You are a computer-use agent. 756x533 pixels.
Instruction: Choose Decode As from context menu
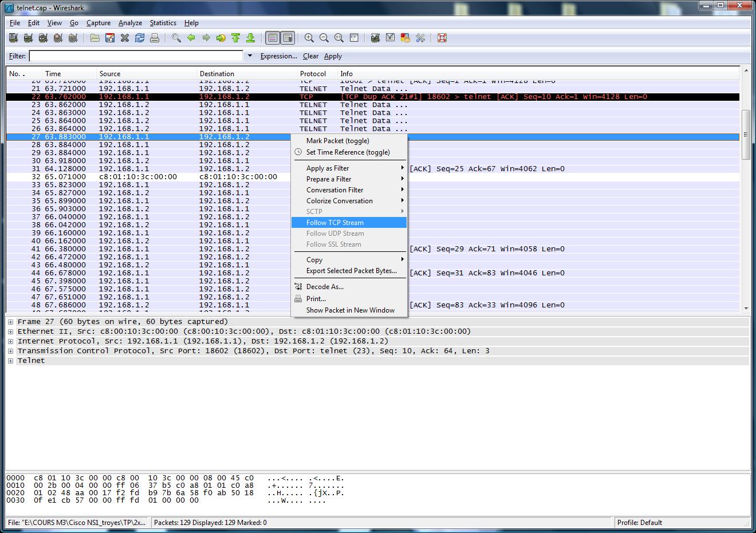coord(349,287)
